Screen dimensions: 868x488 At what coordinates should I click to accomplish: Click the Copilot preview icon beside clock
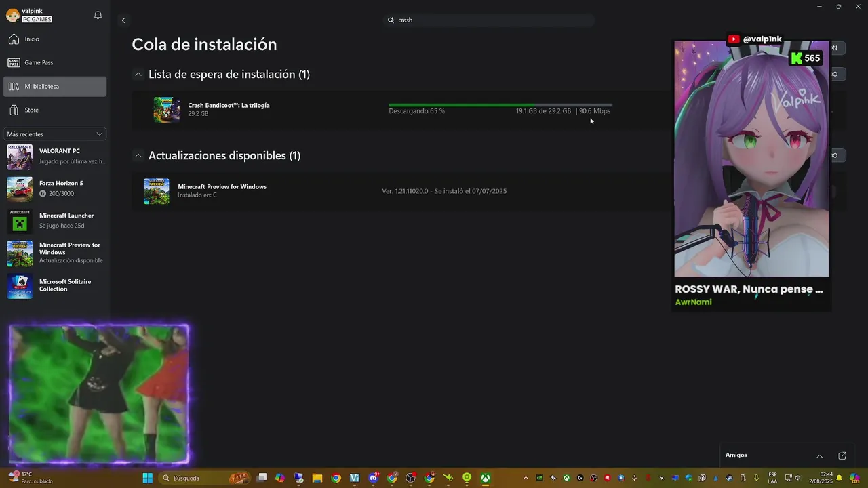click(x=854, y=478)
